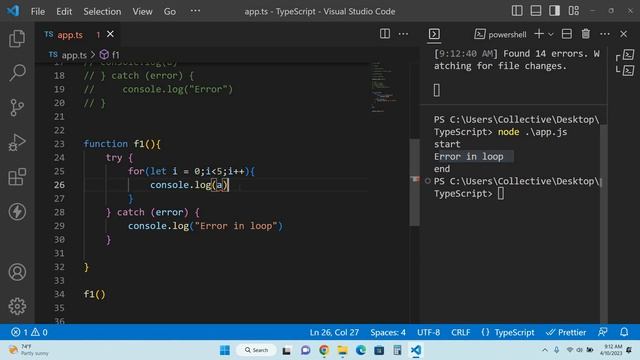
Task: Open the launch profile dropdown arrow
Action: (x=551, y=34)
